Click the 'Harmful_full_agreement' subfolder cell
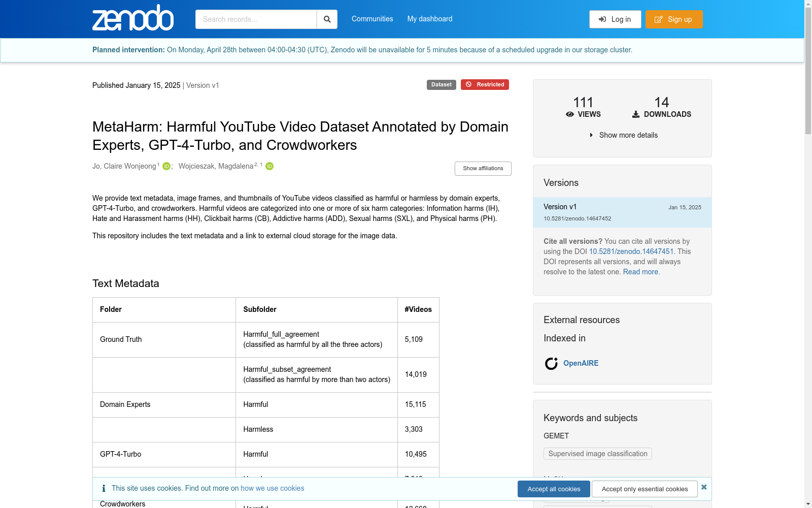This screenshot has width=812, height=508. pyautogui.click(x=317, y=340)
